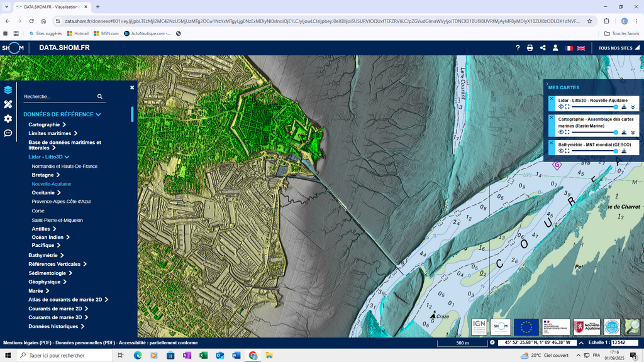Click the share icon in header
Viewport: 644px width, 362px height.
(x=543, y=48)
